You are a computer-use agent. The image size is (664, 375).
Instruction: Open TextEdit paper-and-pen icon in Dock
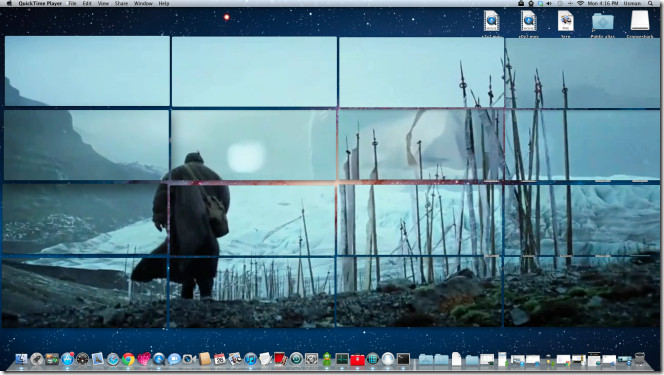[266, 359]
